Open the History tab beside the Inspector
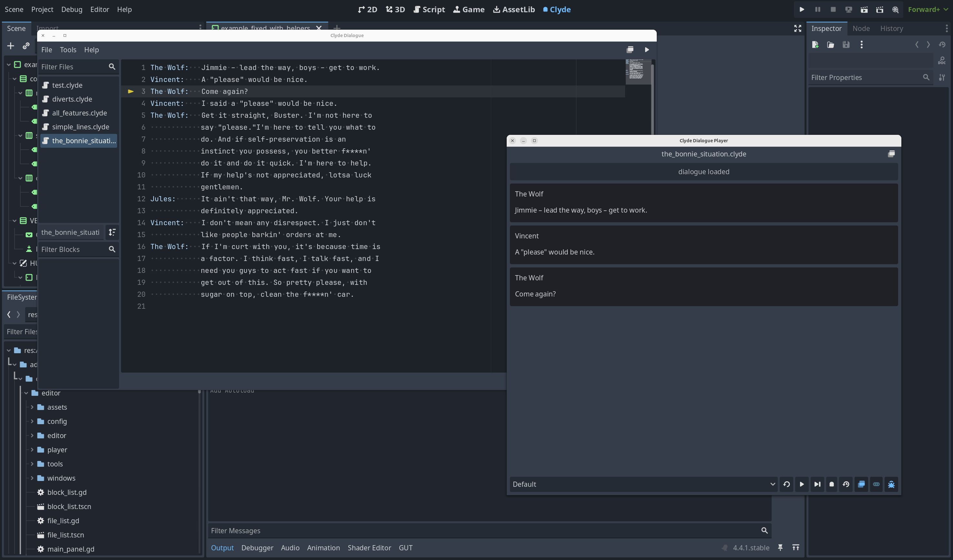This screenshot has width=953, height=560. tap(891, 28)
